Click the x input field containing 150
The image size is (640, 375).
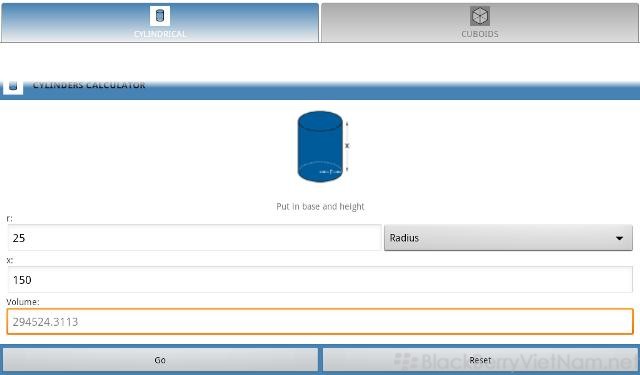coord(320,280)
